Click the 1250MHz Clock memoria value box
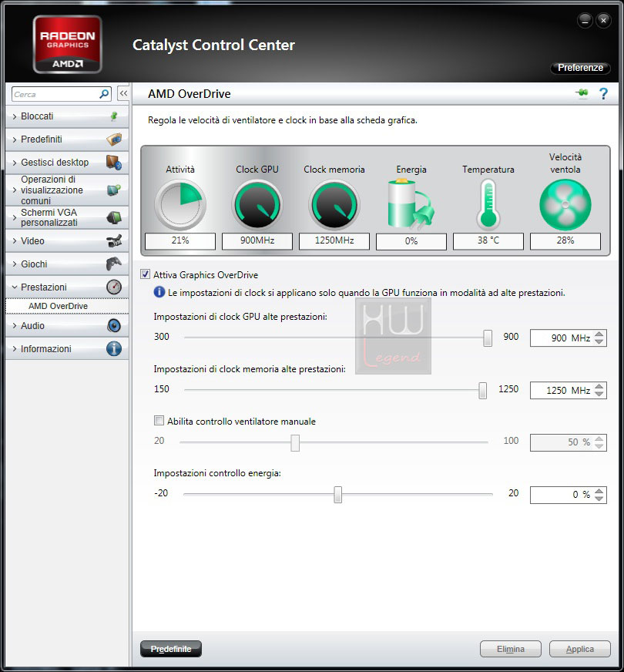This screenshot has height=672, width=624. [334, 241]
